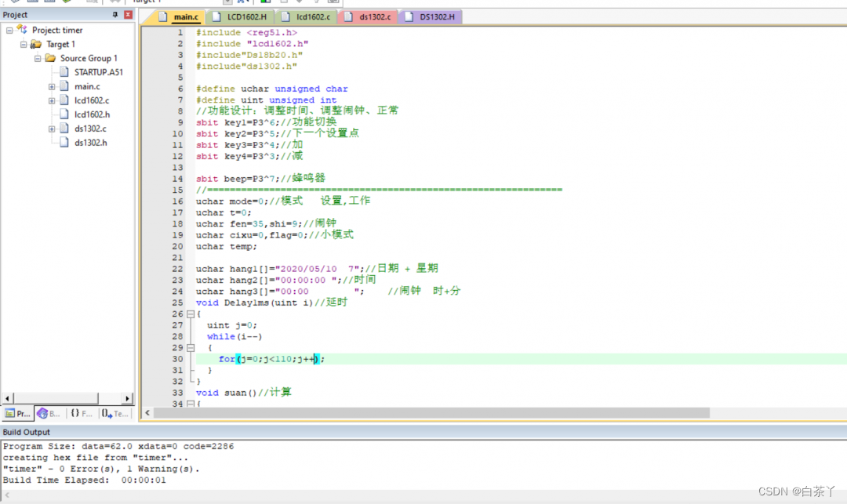Viewport: 847px width, 504px height.
Task: Close the Project panel
Action: pyautogui.click(x=128, y=15)
